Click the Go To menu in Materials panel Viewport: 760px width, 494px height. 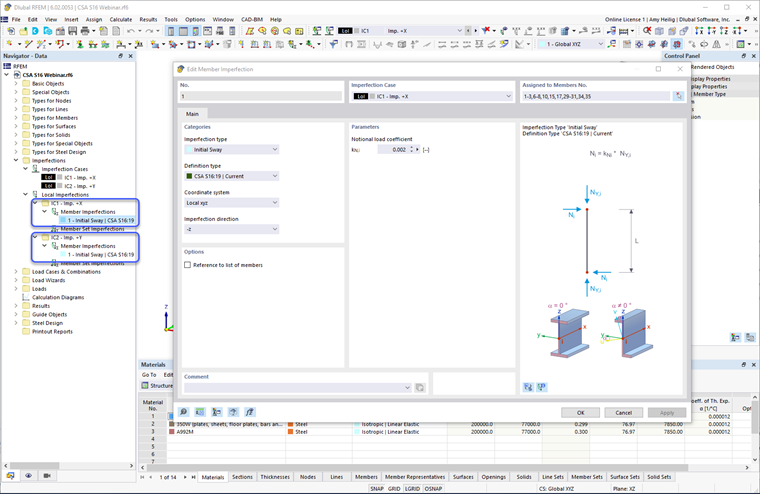149,375
